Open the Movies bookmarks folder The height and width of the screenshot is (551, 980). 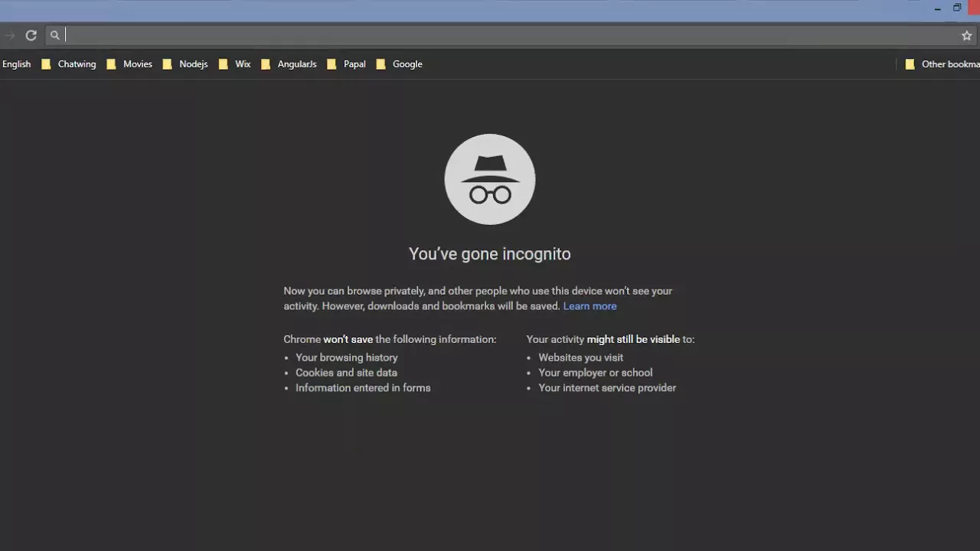pos(129,64)
